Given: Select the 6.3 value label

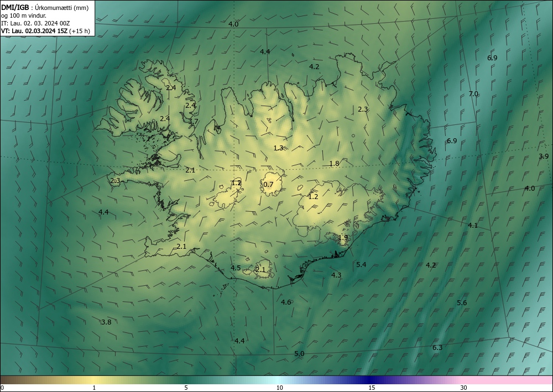Looking at the screenshot, I should click(x=437, y=348).
